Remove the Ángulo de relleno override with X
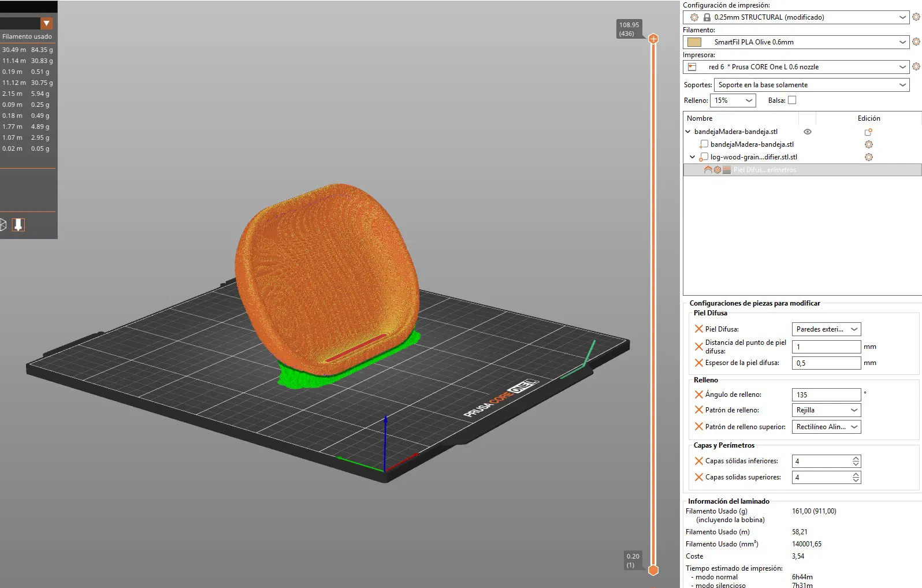Image resolution: width=922 pixels, height=588 pixels. [698, 395]
